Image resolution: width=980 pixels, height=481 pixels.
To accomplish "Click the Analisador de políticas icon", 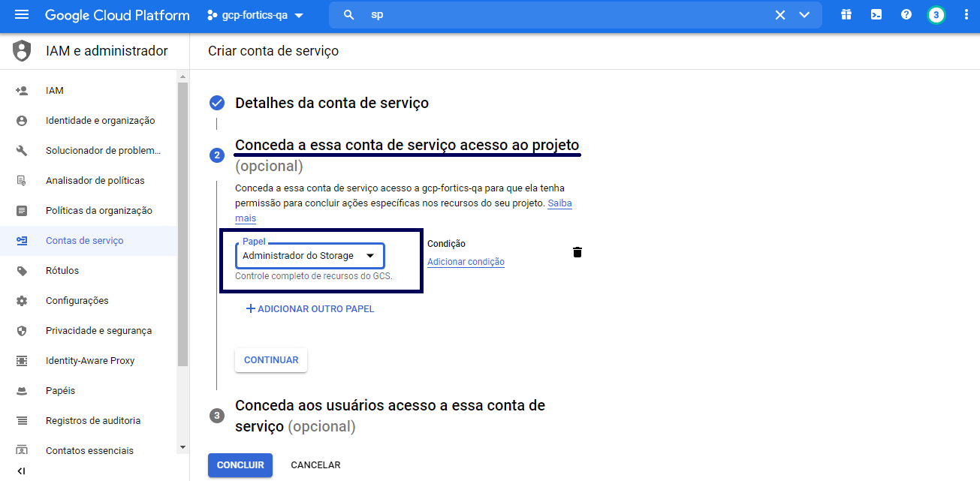I will [x=22, y=181].
